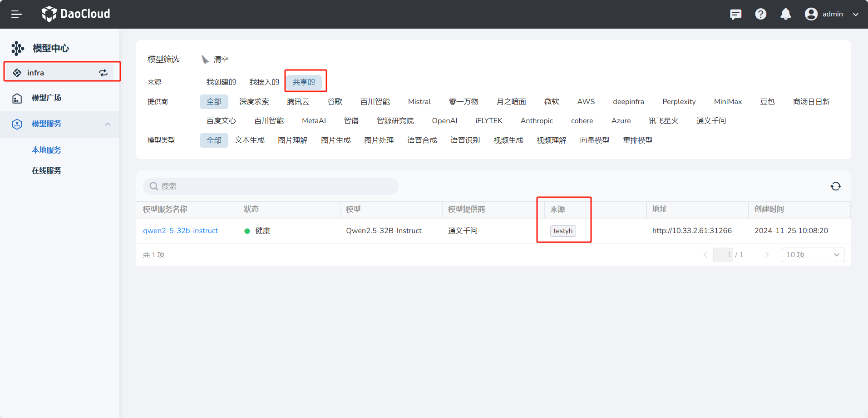Filter provider by deepinfra
This screenshot has height=418, width=868.
(x=628, y=102)
